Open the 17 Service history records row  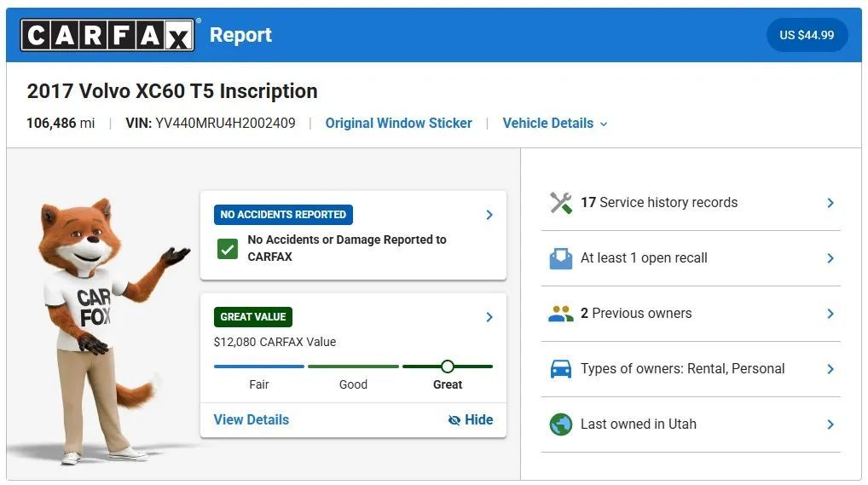pos(691,203)
